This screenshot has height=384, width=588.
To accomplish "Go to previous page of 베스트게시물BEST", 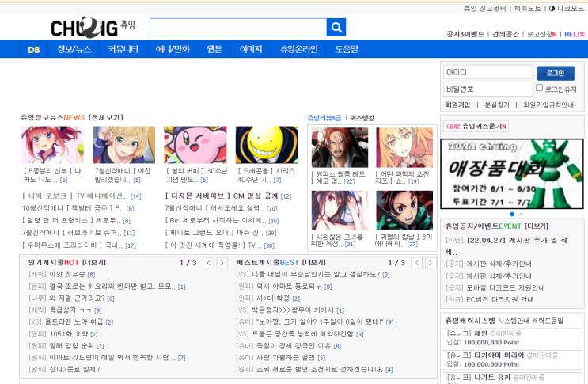I will pyautogui.click(x=417, y=263).
